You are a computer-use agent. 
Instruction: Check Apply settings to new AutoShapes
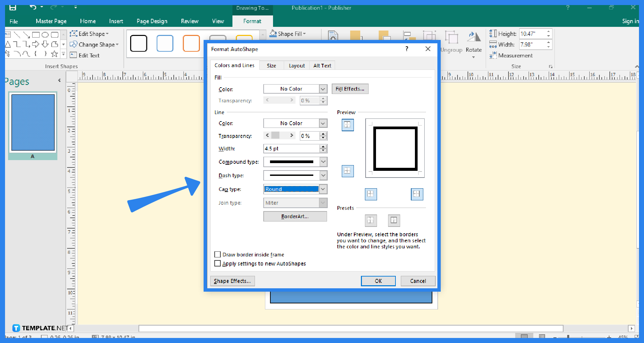click(217, 263)
